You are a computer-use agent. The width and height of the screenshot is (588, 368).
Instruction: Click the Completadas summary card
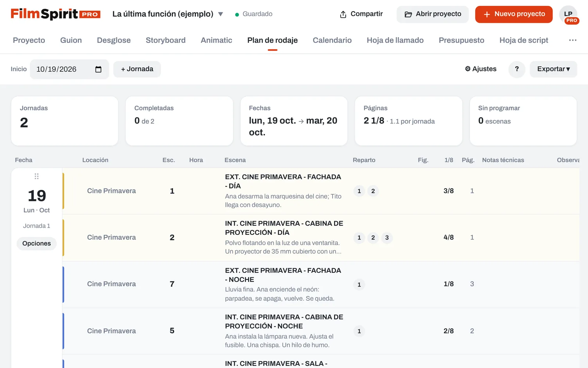[179, 121]
